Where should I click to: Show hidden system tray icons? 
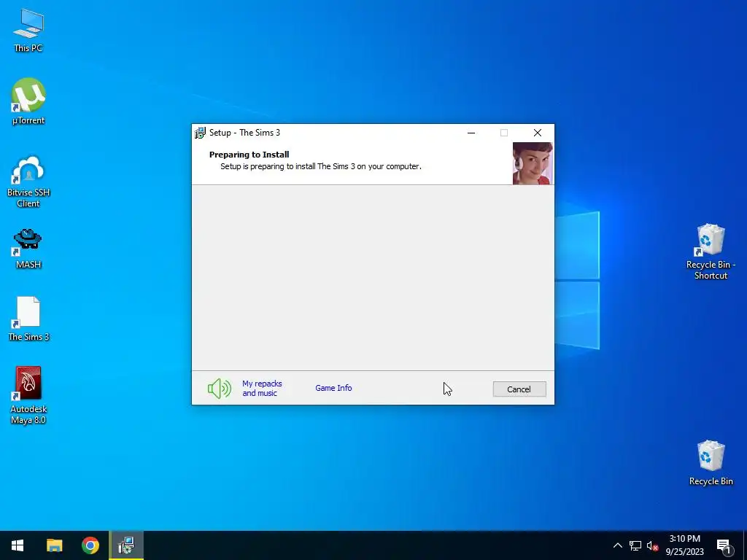617,545
